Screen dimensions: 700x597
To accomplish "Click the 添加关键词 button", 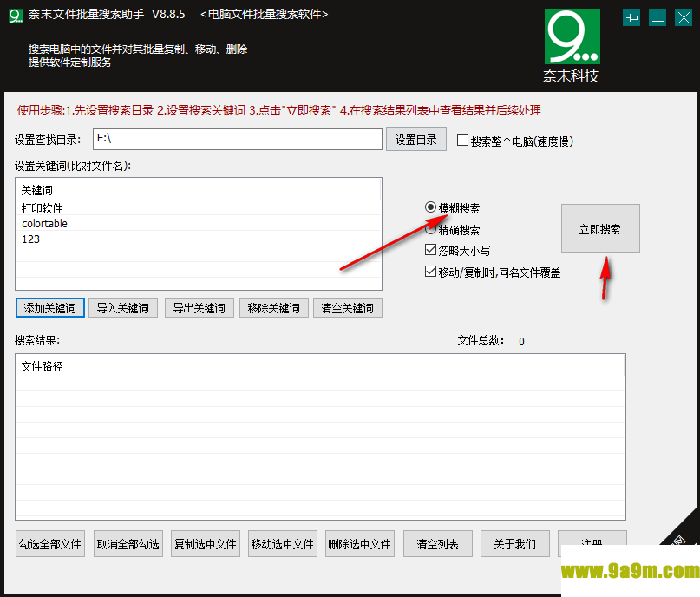I will [x=50, y=308].
